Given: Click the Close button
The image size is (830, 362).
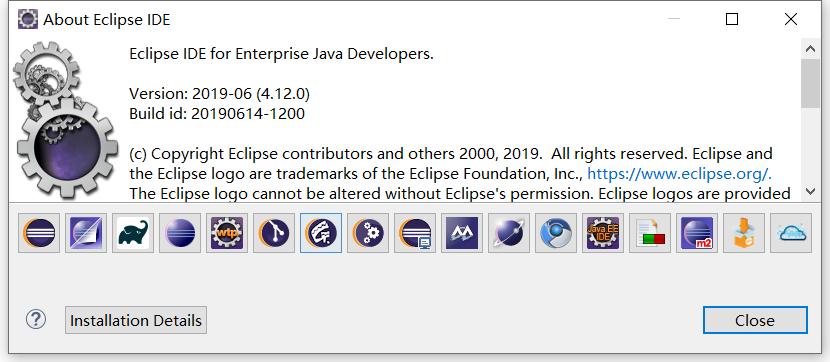Looking at the screenshot, I should click(x=755, y=320).
